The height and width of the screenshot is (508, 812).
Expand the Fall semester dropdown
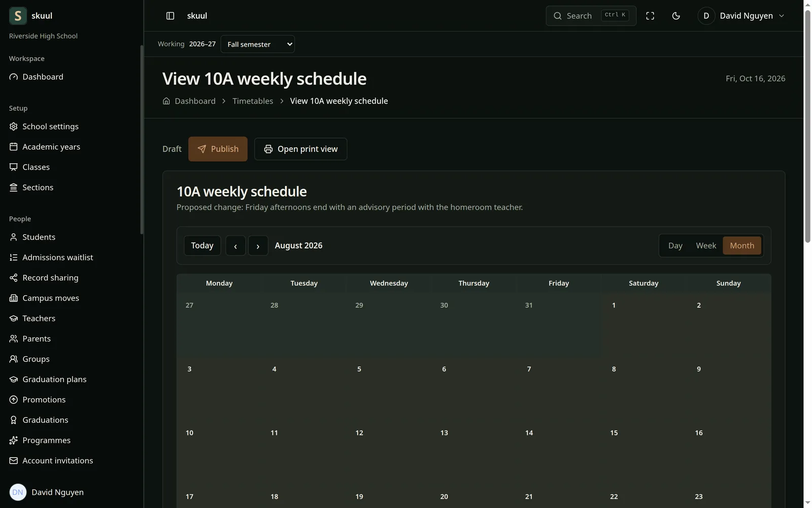point(258,44)
